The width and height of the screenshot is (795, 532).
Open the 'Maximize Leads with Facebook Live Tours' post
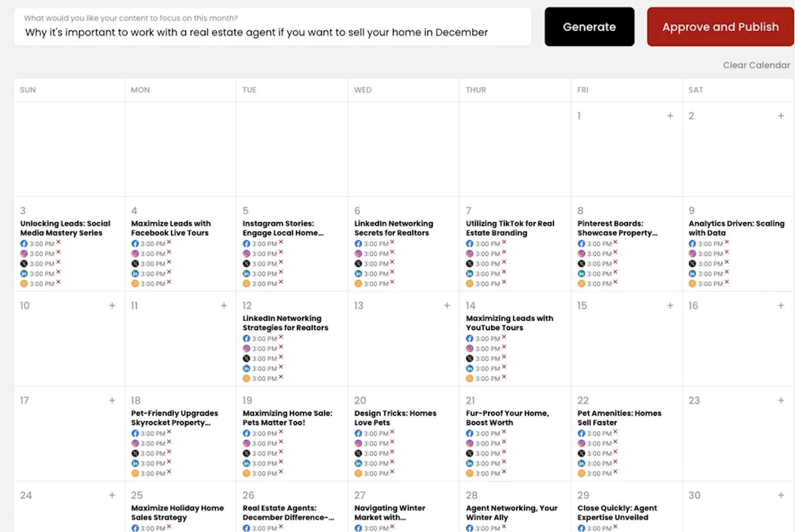(x=171, y=228)
